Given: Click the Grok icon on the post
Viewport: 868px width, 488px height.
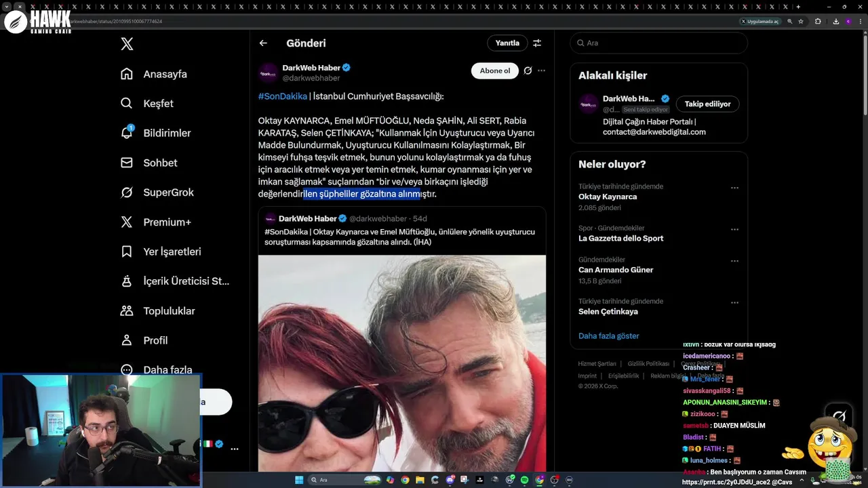Looking at the screenshot, I should [528, 70].
